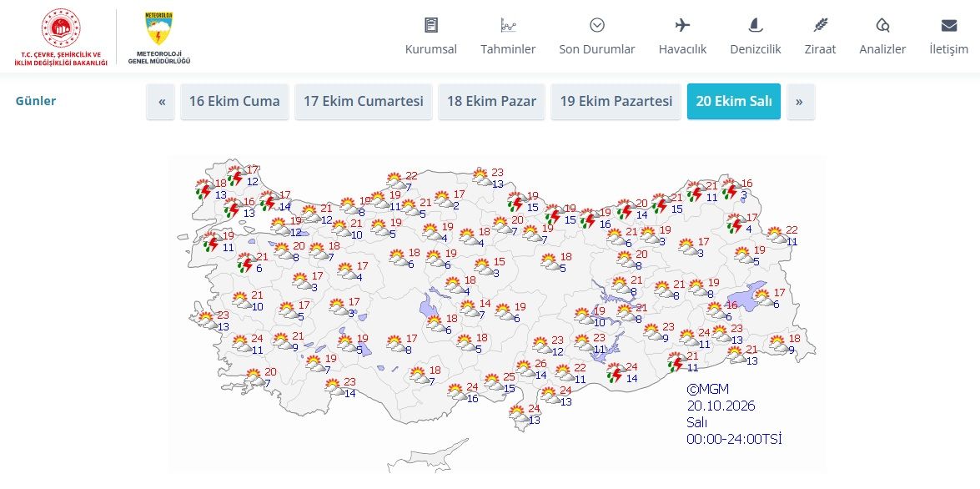
Task: Select the 18 Ekim Pazar tab
Action: pyautogui.click(x=491, y=101)
